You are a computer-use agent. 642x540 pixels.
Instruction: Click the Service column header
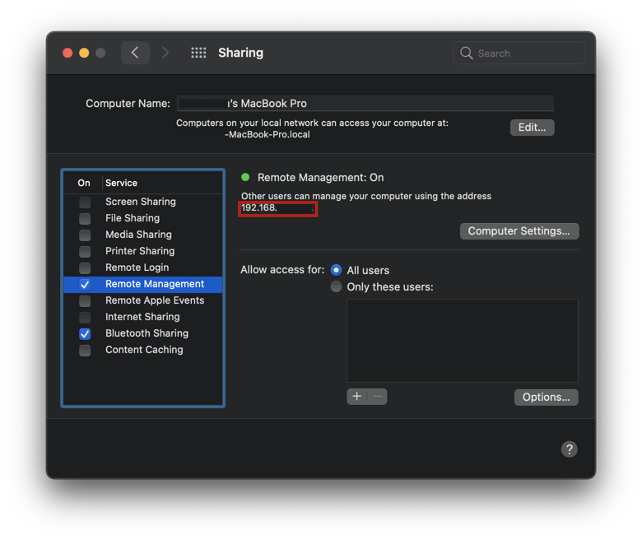pyautogui.click(x=121, y=183)
